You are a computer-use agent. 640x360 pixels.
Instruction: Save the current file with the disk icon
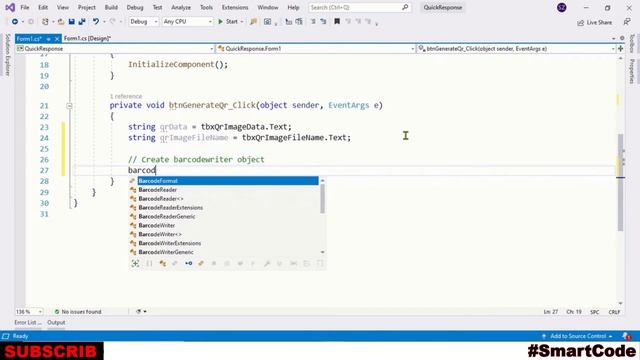pos(71,22)
